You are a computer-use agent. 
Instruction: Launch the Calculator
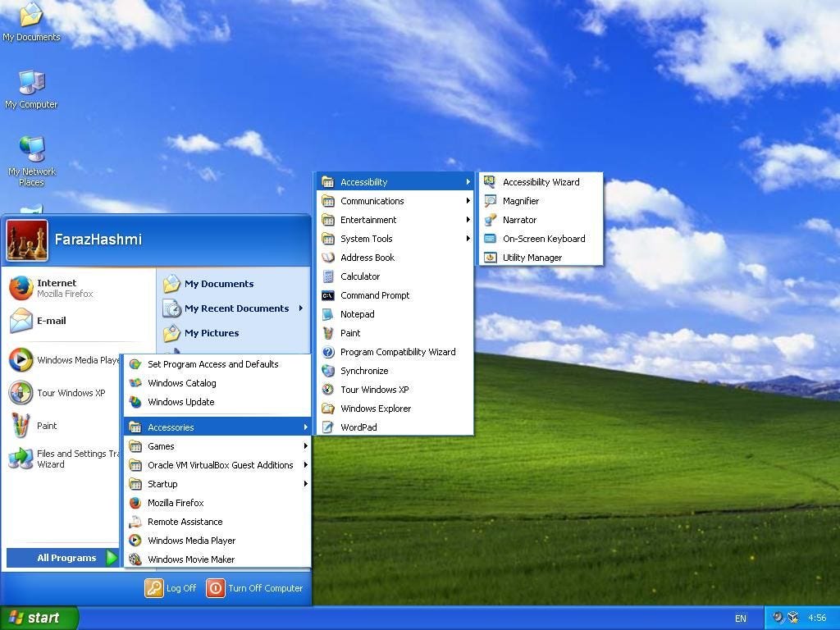[x=361, y=276]
